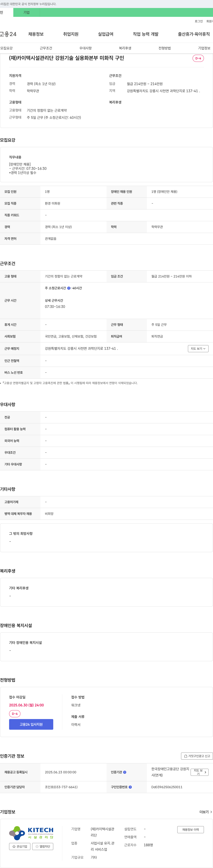The width and height of the screenshot is (213, 868).
Task: Click the D-4 badge under 접수 마감일
Action: (x=15, y=714)
